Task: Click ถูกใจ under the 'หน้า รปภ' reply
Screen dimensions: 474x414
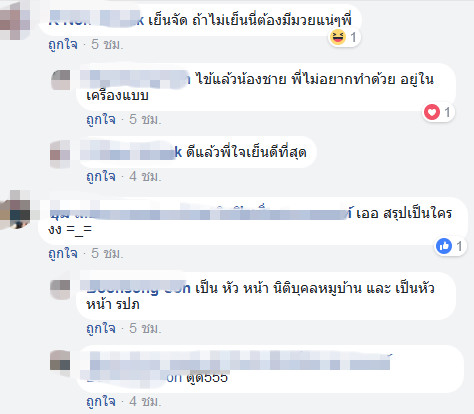Action: (x=101, y=329)
